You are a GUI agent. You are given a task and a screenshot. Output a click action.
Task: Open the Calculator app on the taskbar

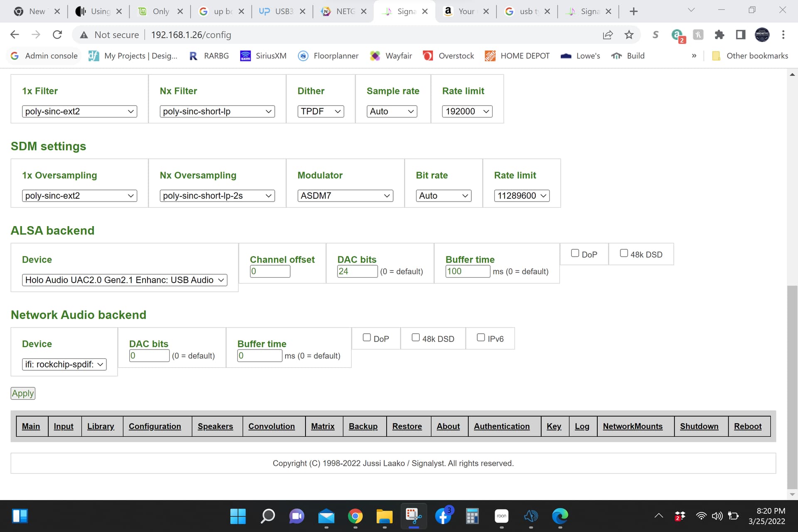pyautogui.click(x=472, y=516)
